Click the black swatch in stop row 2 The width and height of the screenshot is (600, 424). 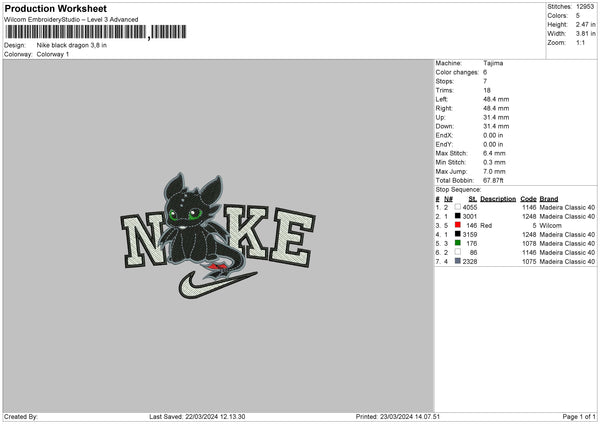458,216
